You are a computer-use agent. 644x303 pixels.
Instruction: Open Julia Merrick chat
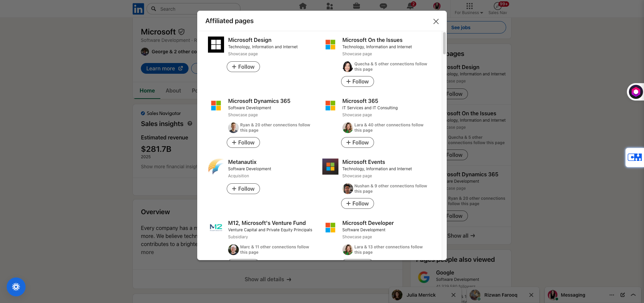(421, 295)
